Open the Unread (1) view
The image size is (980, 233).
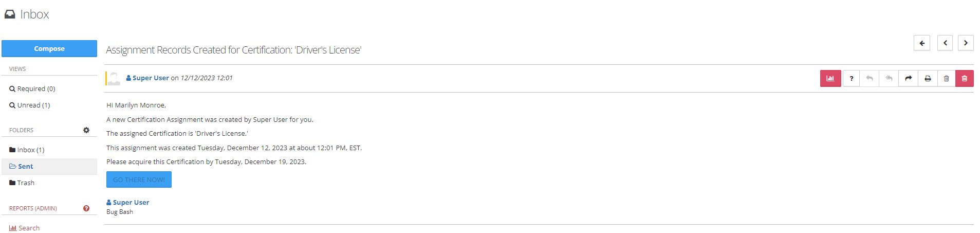tap(30, 105)
